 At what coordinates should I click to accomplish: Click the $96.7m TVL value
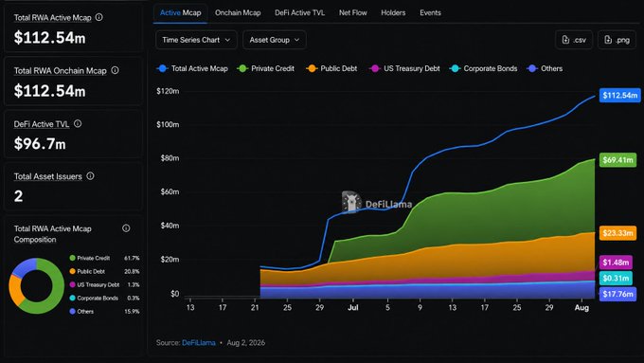coord(40,143)
